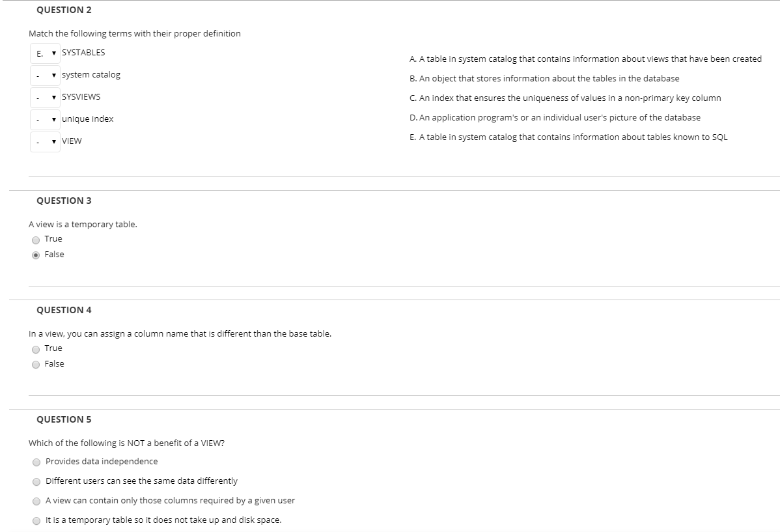Select False for Question 3
This screenshot has width=780, height=532.
pyautogui.click(x=36, y=255)
